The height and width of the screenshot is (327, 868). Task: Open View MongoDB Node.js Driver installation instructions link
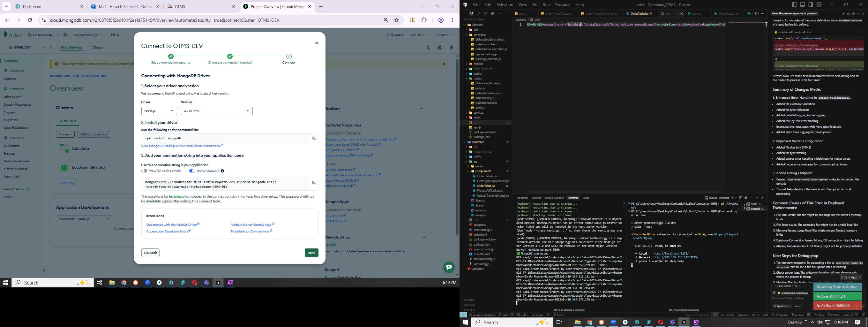pos(182,146)
